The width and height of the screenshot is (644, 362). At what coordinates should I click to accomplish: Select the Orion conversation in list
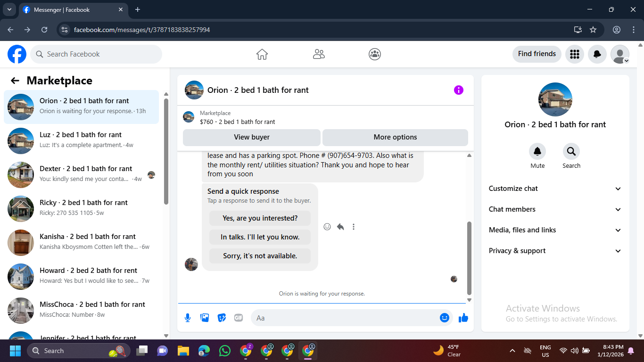point(81,107)
